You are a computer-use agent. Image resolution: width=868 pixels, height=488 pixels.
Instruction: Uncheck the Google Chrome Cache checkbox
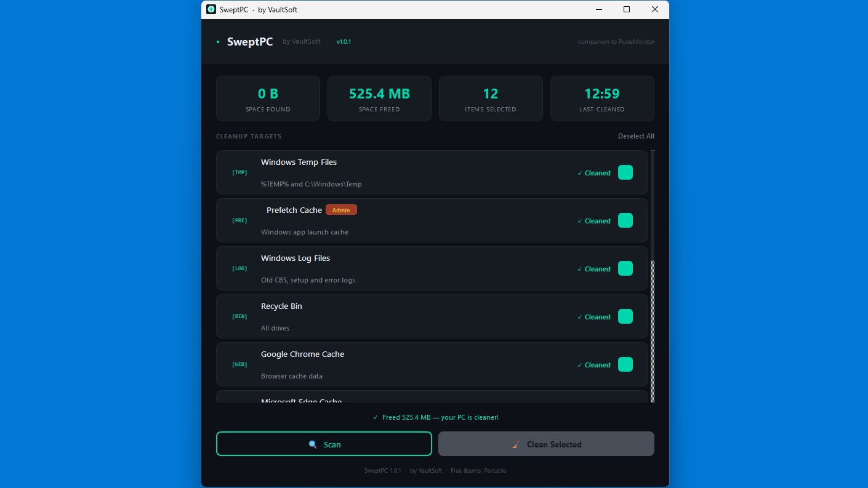click(x=625, y=364)
